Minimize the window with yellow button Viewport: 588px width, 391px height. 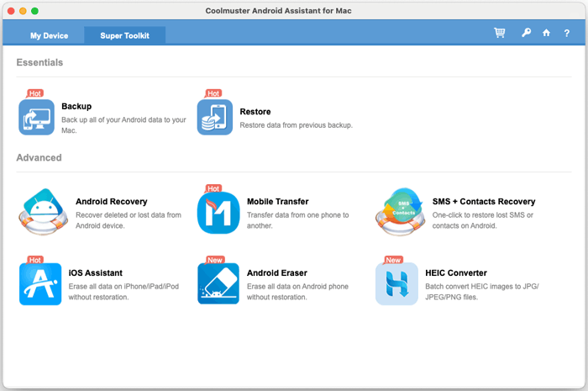(23, 11)
